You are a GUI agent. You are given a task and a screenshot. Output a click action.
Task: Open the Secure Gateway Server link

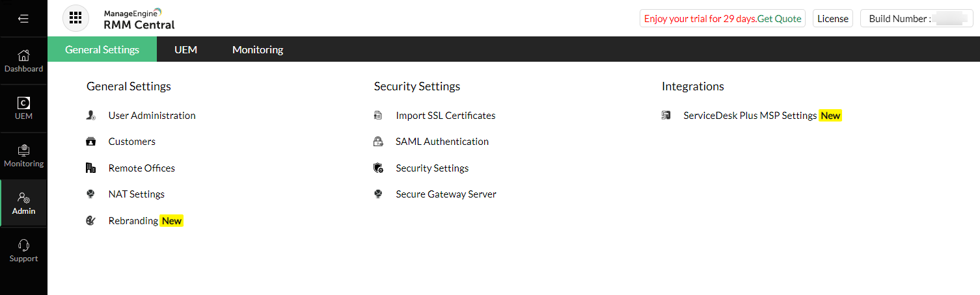point(446,194)
